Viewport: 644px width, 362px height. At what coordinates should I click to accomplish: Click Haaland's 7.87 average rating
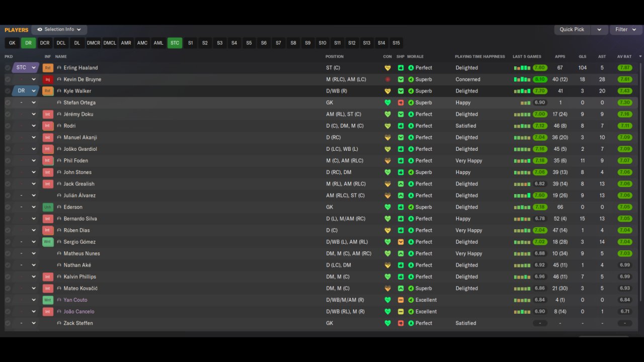pos(625,68)
